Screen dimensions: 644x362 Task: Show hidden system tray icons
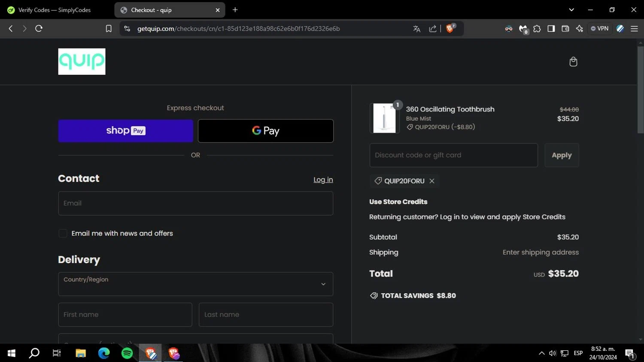tap(541, 353)
